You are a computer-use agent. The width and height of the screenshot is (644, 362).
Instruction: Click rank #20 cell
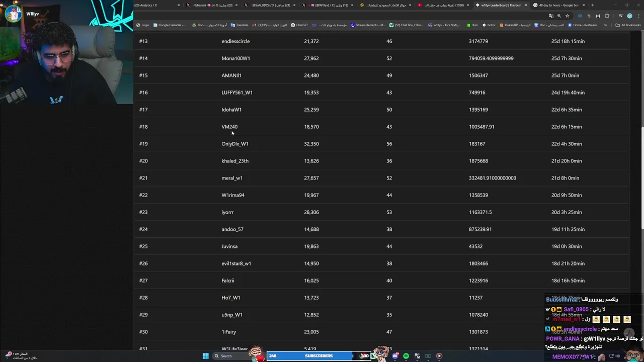pyautogui.click(x=143, y=161)
